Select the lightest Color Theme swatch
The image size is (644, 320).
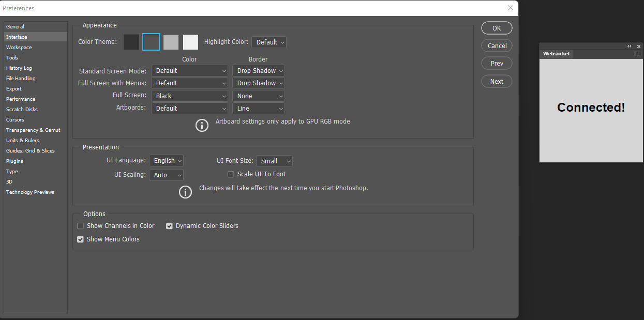(190, 42)
